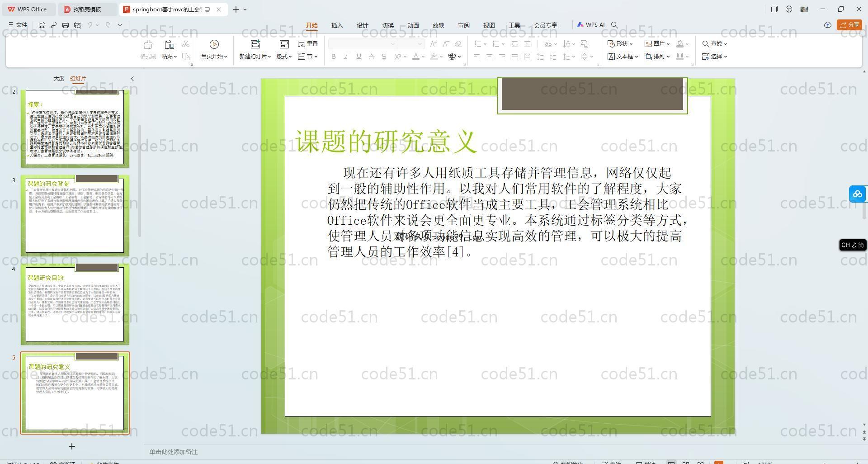Click the Undo arrow icon
Image resolution: width=868 pixels, height=464 pixels.
90,25
